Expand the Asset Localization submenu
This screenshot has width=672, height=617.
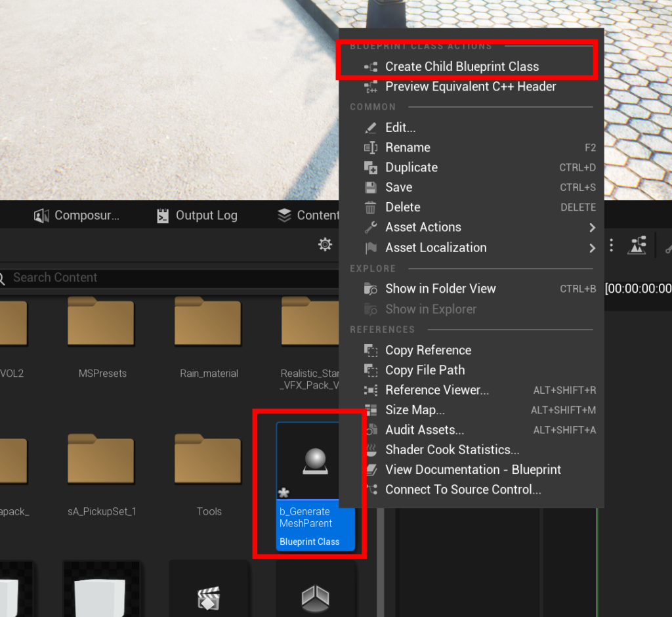pos(471,248)
